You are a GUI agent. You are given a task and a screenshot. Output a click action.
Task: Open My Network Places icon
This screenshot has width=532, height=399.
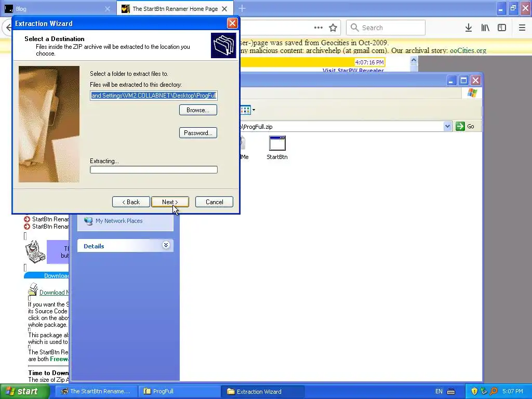[88, 221]
